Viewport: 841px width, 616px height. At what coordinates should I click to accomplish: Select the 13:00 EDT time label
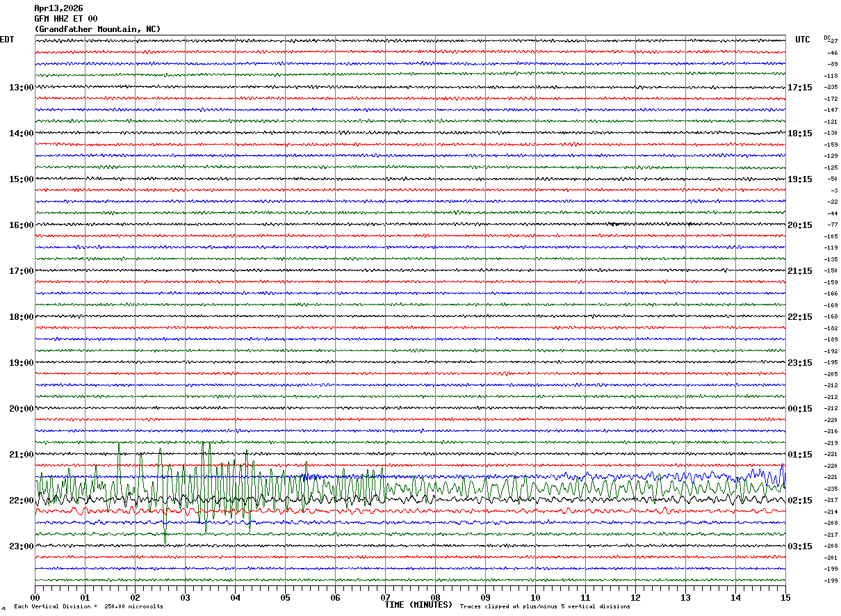click(22, 88)
